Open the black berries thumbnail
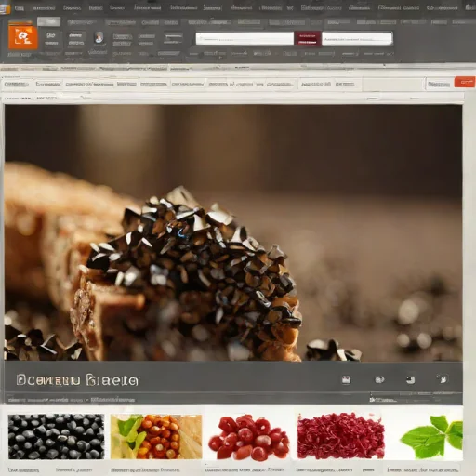Screen dimensions: 476x476 pyautogui.click(x=56, y=436)
